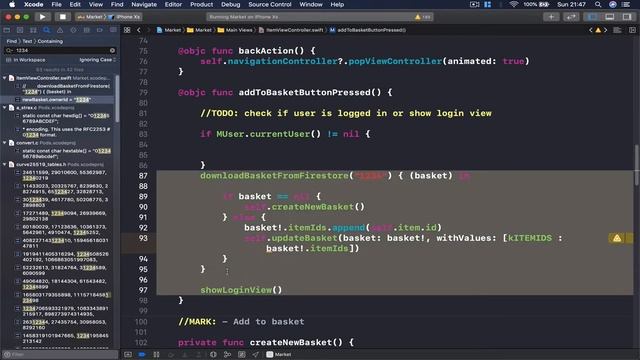The height and width of the screenshot is (360, 640).
Task: Open the Source Control menu
Action: (270, 4)
